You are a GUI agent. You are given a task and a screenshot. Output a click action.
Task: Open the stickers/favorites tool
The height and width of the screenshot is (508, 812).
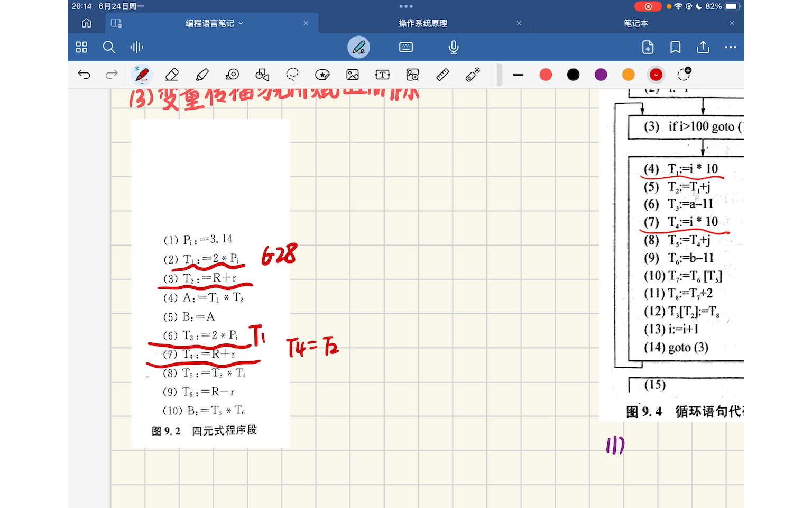[x=322, y=75]
